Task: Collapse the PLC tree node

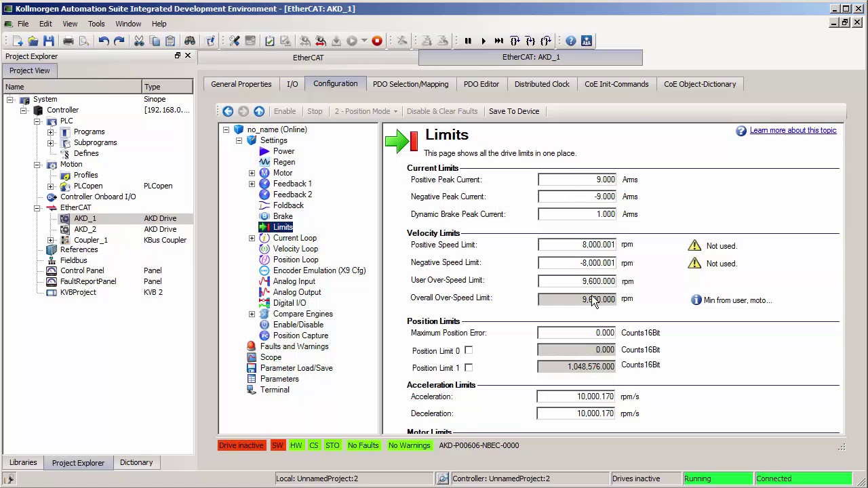Action: (37, 121)
